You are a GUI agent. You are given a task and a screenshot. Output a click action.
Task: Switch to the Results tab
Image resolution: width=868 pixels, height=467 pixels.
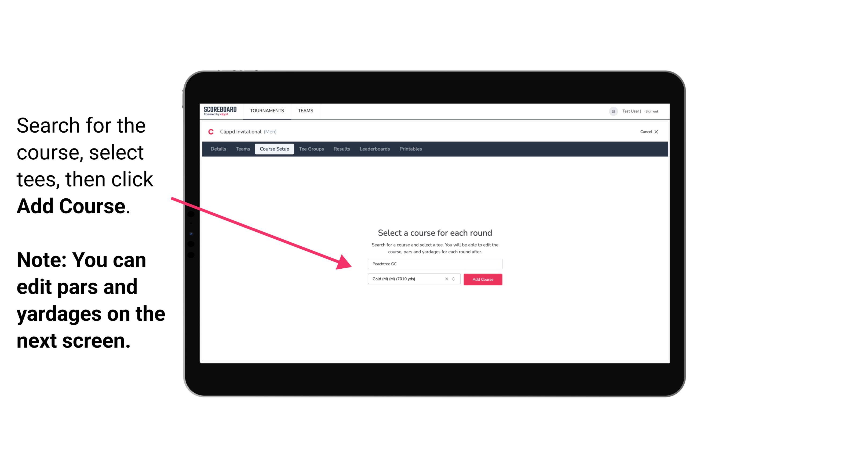[341, 149]
